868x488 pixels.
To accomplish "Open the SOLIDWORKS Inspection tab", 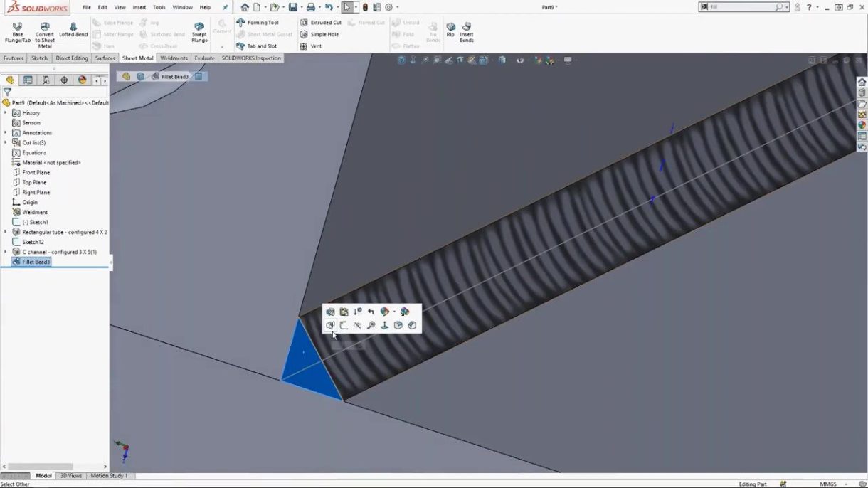I will [x=251, y=58].
